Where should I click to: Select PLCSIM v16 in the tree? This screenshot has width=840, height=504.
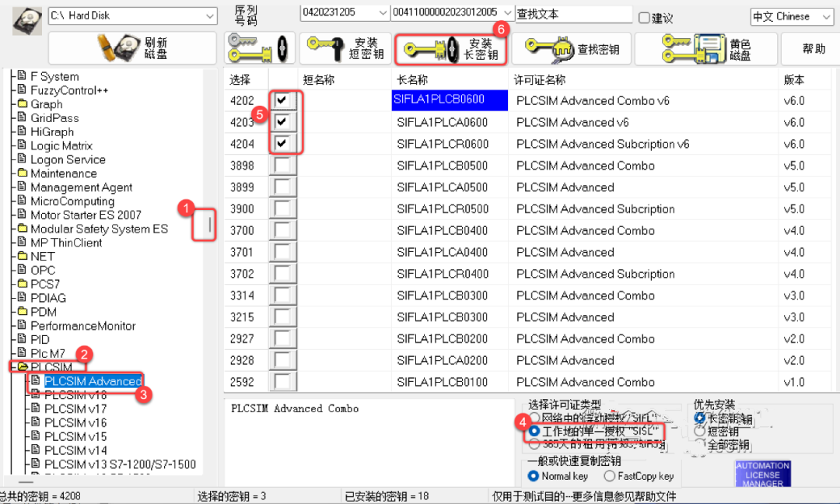pos(75,422)
